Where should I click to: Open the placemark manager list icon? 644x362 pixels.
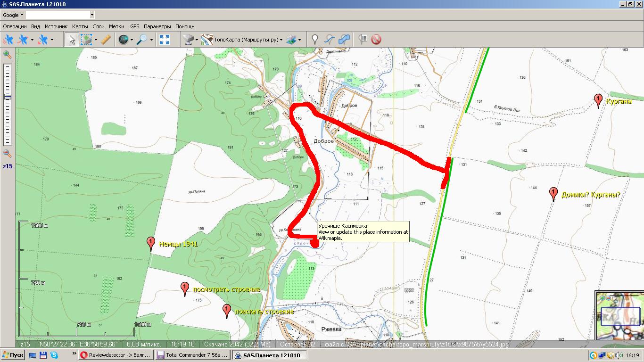363,40
